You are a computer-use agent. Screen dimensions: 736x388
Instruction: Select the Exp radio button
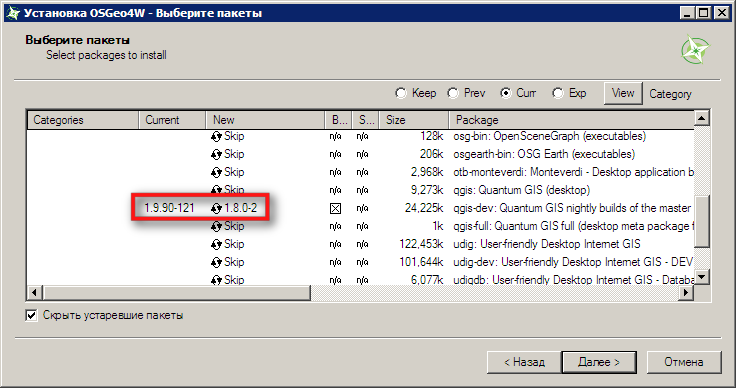tap(558, 93)
